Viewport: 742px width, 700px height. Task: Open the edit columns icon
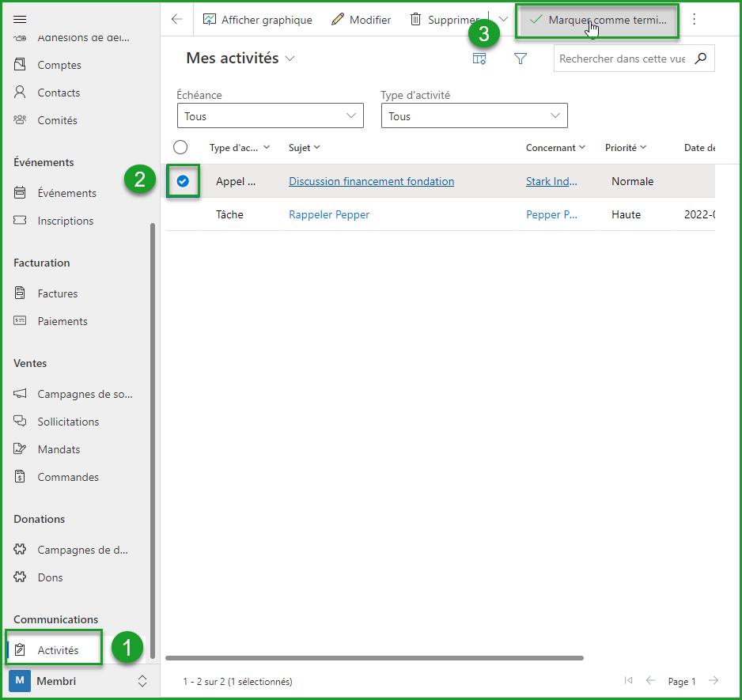coord(479,59)
